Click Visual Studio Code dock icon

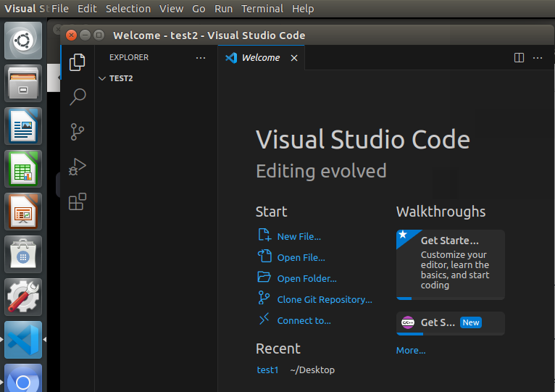(23, 340)
